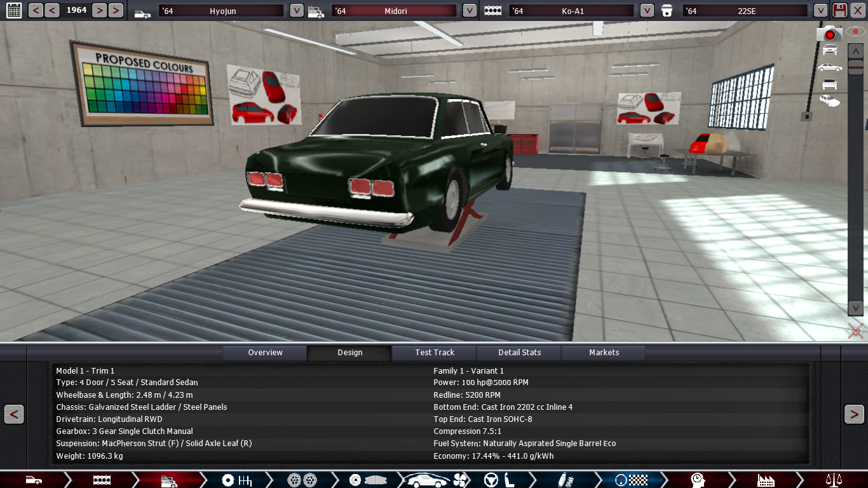The height and width of the screenshot is (488, 868).
Task: Open the gearbox section in the bottom bar
Action: click(236, 480)
